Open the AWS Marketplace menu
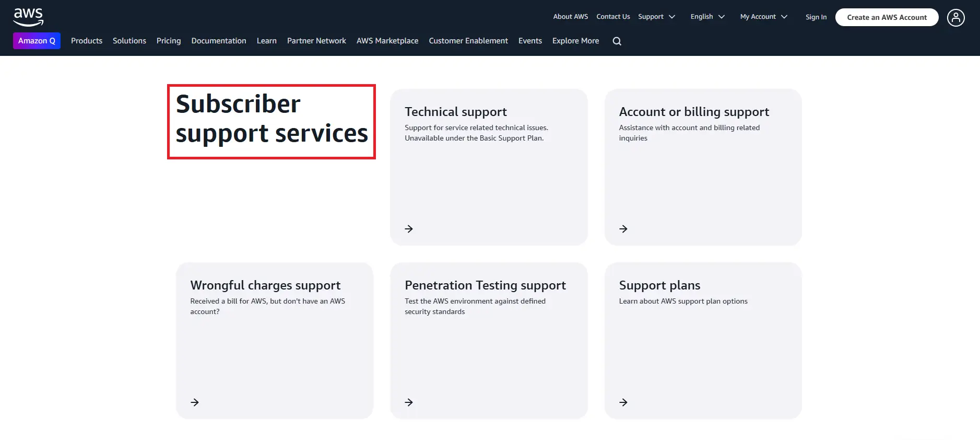 click(387, 41)
